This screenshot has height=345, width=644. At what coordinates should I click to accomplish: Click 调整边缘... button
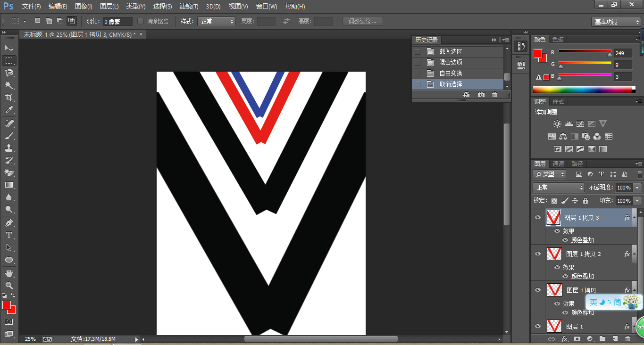[363, 21]
